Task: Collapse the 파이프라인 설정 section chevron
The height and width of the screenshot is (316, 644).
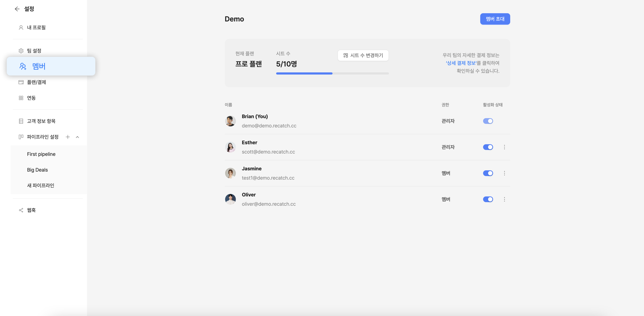Action: tap(78, 137)
